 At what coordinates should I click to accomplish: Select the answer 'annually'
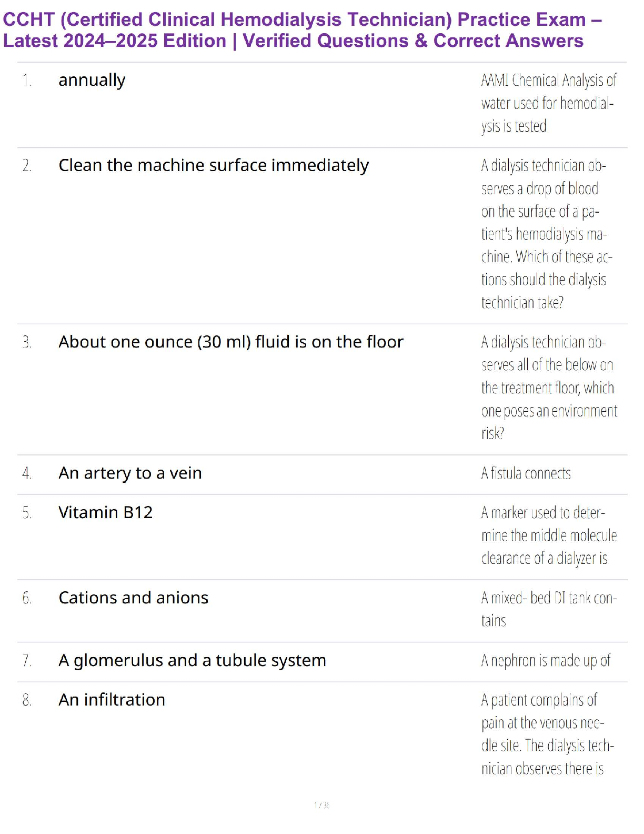[x=92, y=81]
